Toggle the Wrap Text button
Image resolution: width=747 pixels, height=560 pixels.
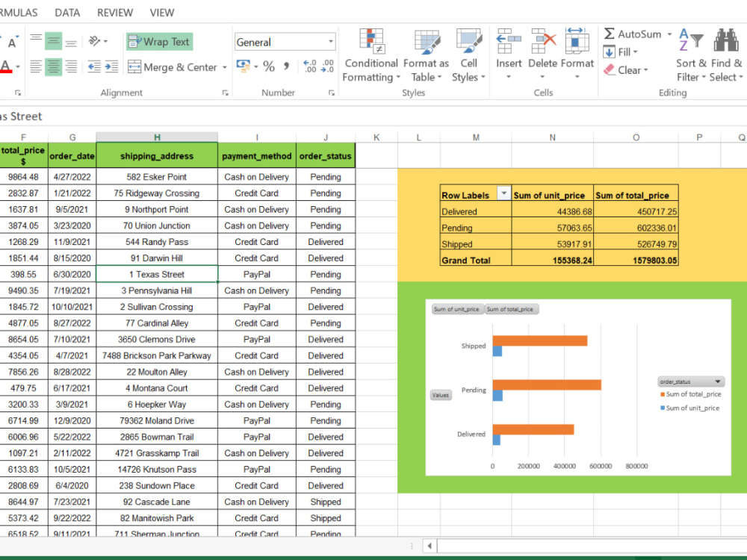click(x=160, y=42)
